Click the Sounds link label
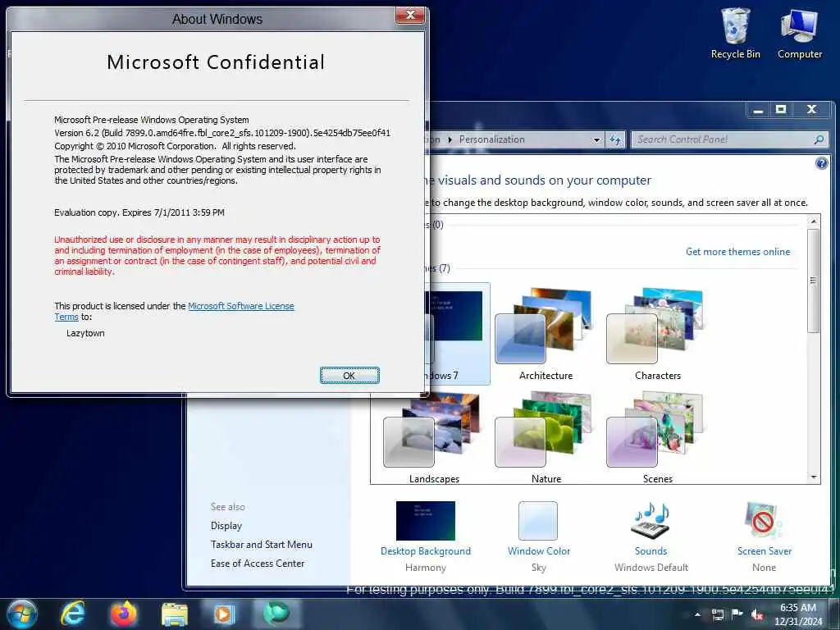Viewport: 840px width, 630px height. click(651, 551)
